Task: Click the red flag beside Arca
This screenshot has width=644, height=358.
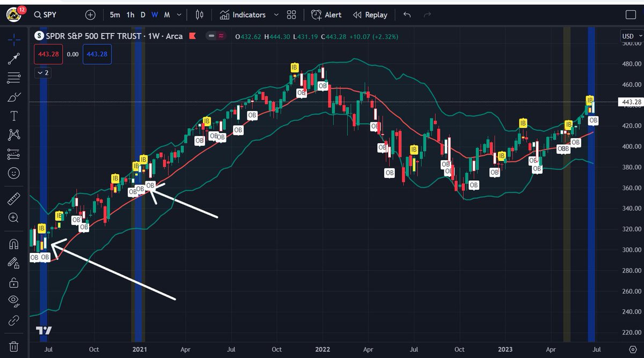Action: [x=193, y=36]
